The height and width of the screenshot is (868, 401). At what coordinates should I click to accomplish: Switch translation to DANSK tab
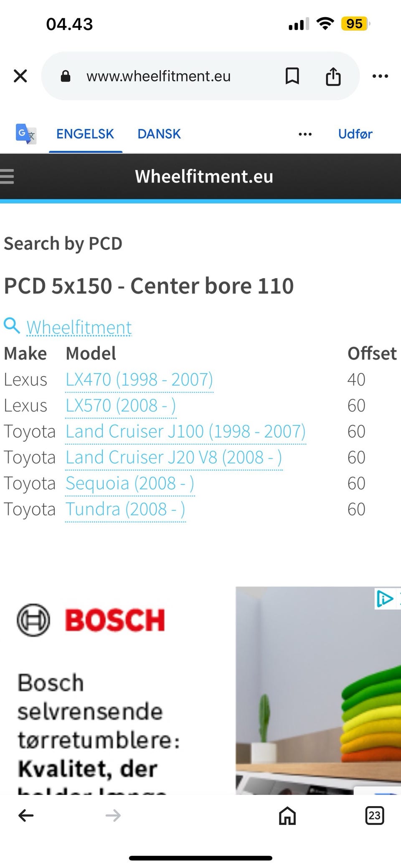(x=159, y=134)
